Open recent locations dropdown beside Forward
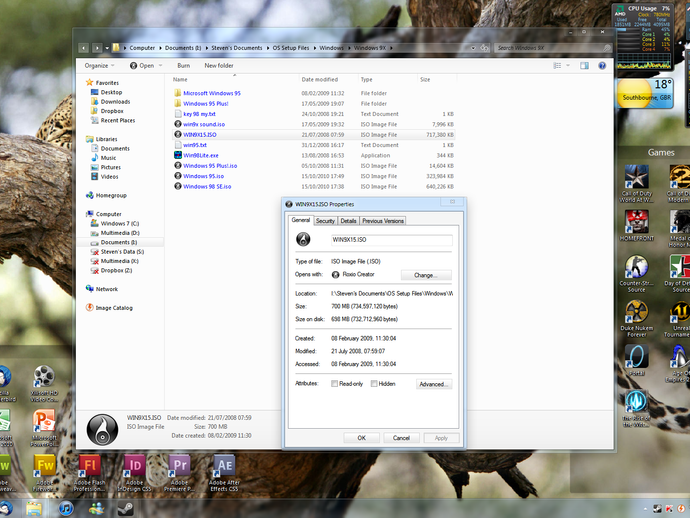The width and height of the screenshot is (690, 518). click(107, 48)
